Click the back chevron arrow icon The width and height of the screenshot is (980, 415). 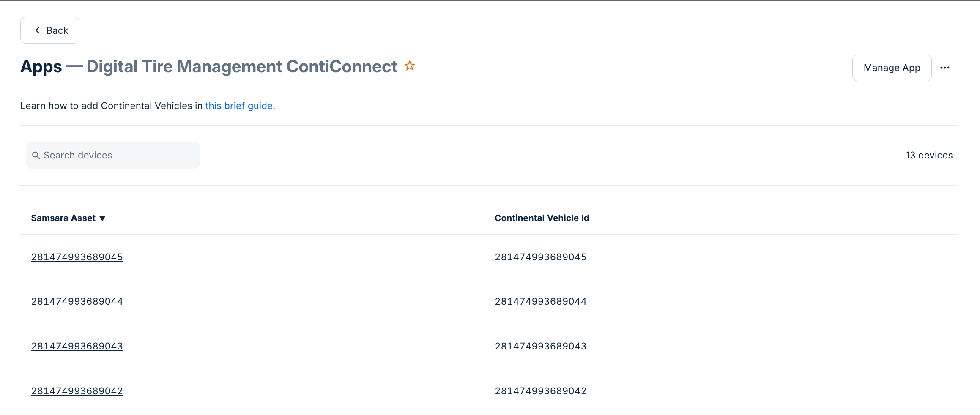click(37, 30)
